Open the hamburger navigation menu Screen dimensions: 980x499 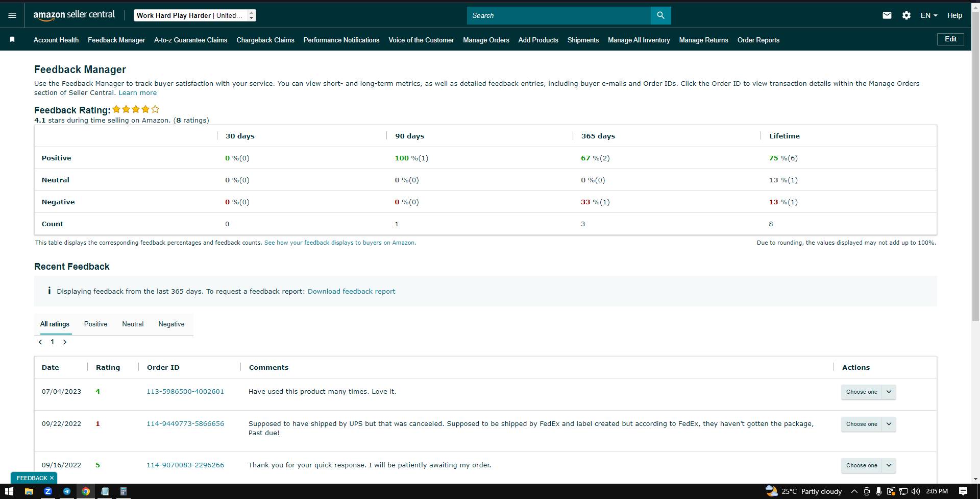coord(12,15)
